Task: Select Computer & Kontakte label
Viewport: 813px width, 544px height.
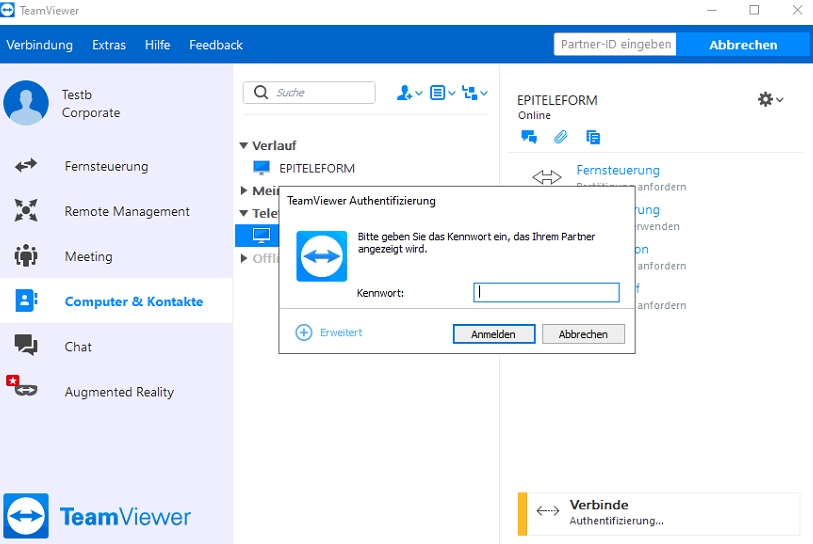Action: pyautogui.click(x=134, y=301)
